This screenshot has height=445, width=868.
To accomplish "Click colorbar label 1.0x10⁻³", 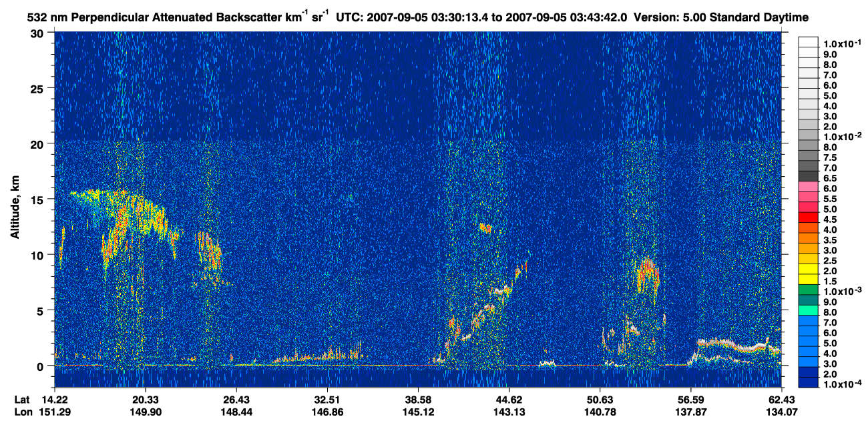I will pos(841,291).
